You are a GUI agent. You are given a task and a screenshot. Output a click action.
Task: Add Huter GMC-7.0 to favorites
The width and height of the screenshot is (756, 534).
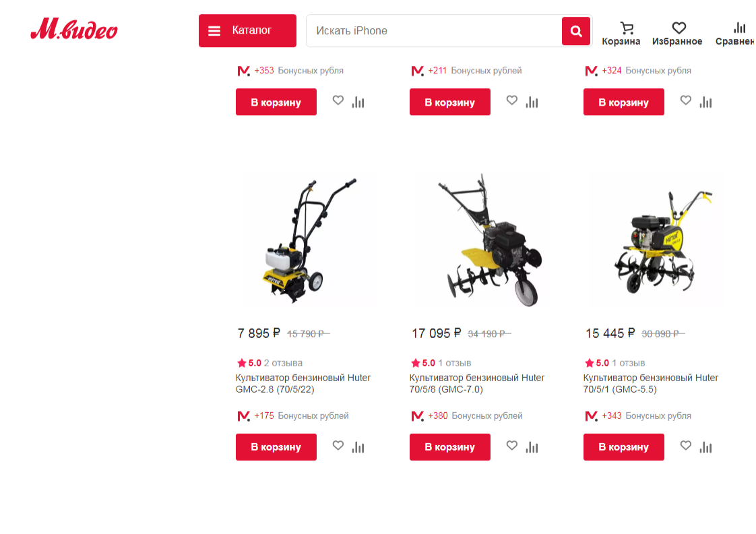click(x=512, y=445)
